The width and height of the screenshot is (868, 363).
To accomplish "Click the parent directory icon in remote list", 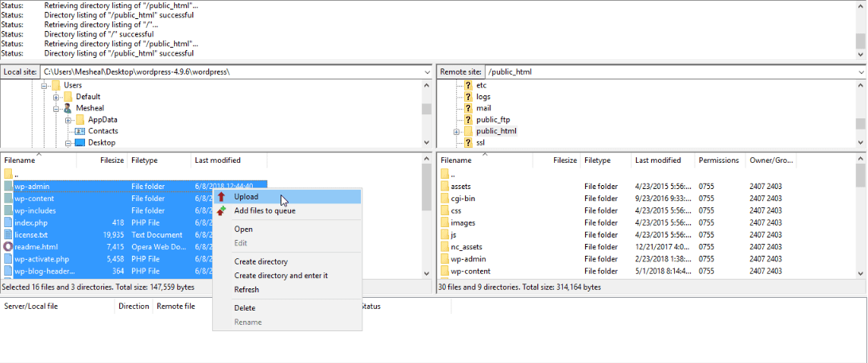I will click(x=445, y=174).
